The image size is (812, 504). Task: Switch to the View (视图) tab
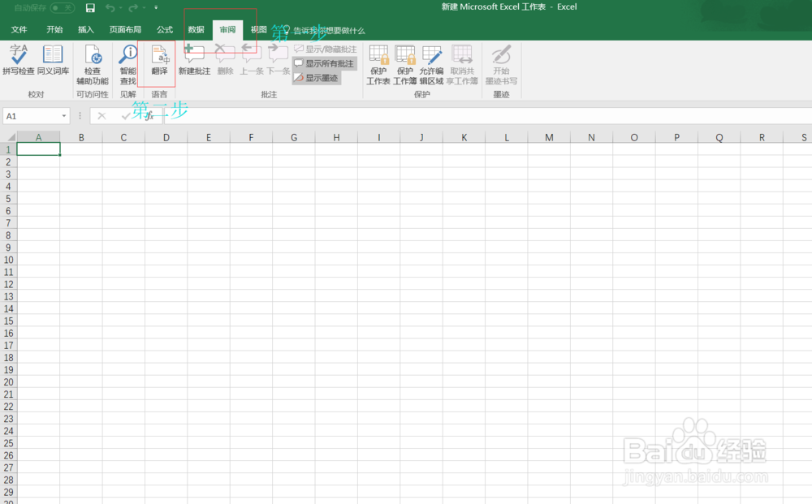(x=258, y=29)
